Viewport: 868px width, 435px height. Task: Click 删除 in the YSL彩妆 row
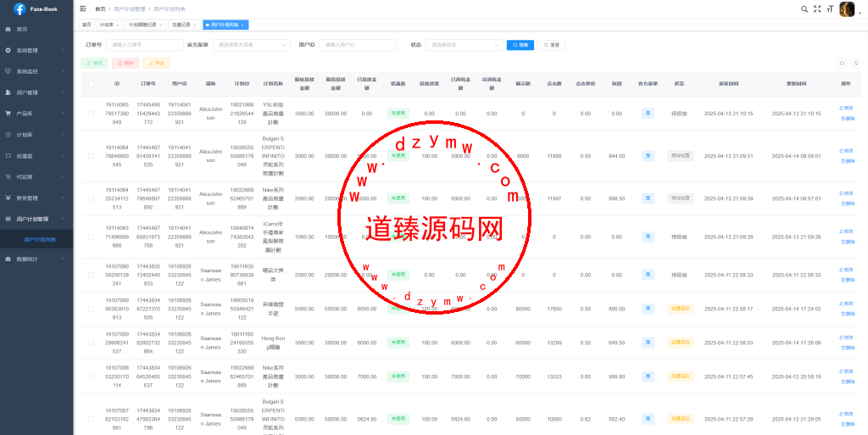[848, 119]
